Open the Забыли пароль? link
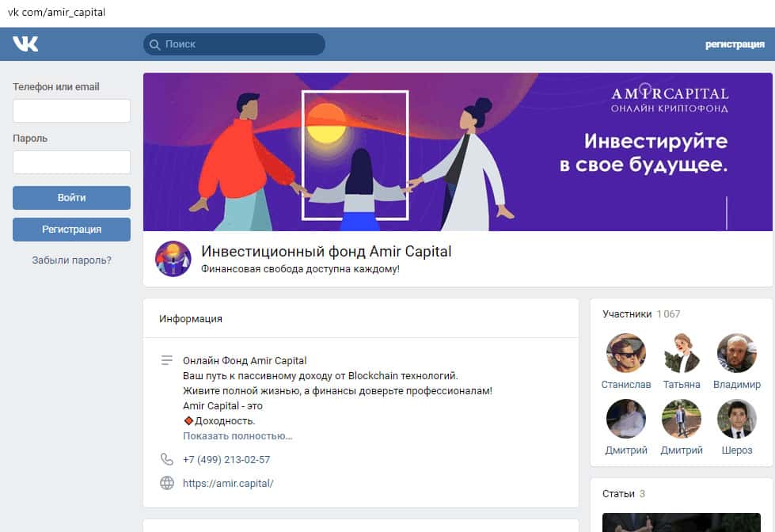775x532 pixels. pyautogui.click(x=72, y=260)
